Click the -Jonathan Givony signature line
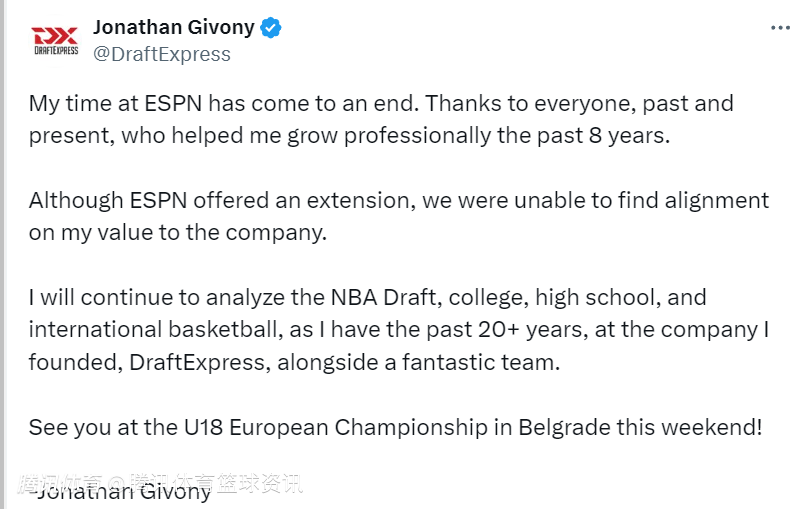The height and width of the screenshot is (509, 795). [120, 491]
